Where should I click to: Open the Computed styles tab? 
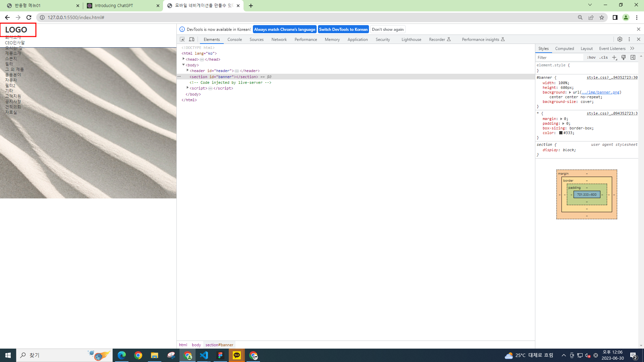[564, 49]
